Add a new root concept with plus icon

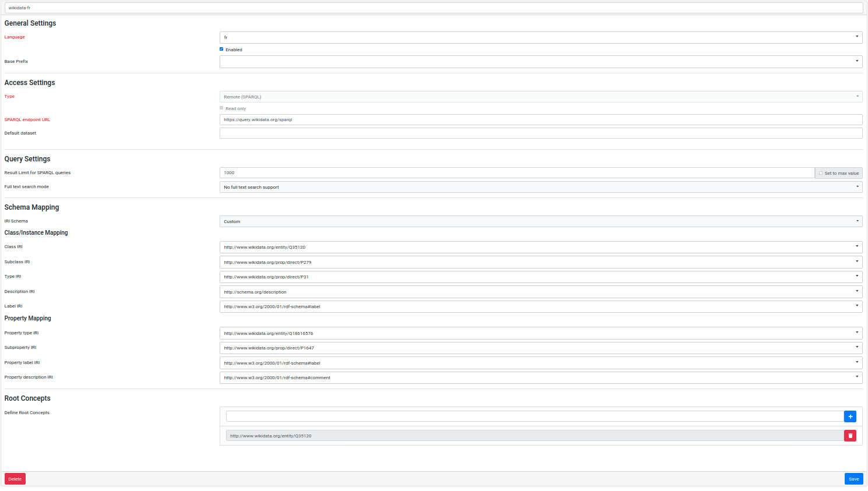[x=851, y=416]
